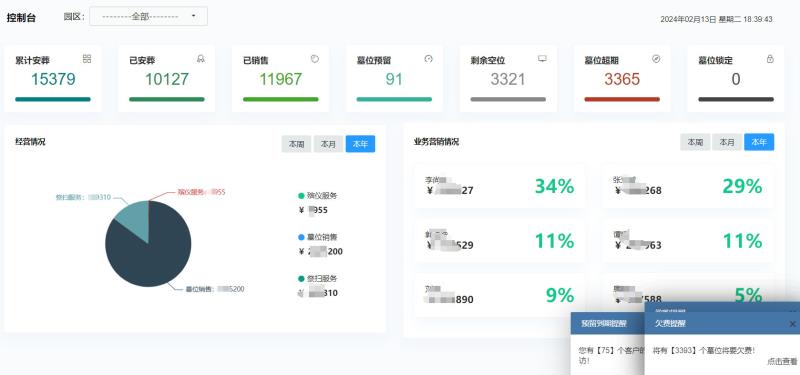The height and width of the screenshot is (375, 800).
Task: Select 本周 in 经营情况 panel
Action: (296, 144)
